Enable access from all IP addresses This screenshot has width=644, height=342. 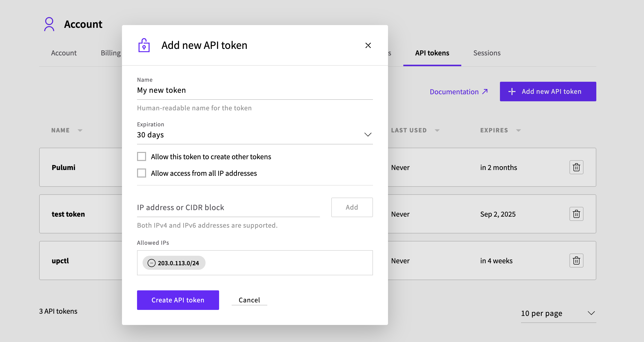click(142, 173)
